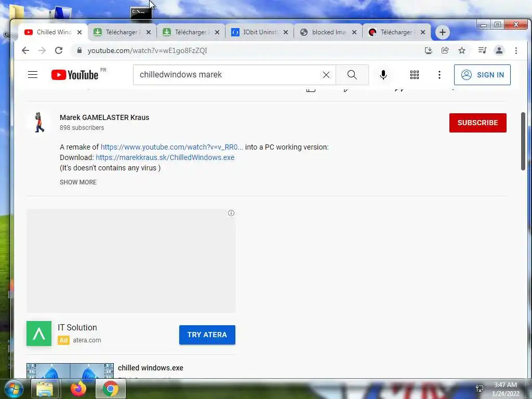
Task: Launch Firefox from the taskbar
Action: pyautogui.click(x=78, y=389)
